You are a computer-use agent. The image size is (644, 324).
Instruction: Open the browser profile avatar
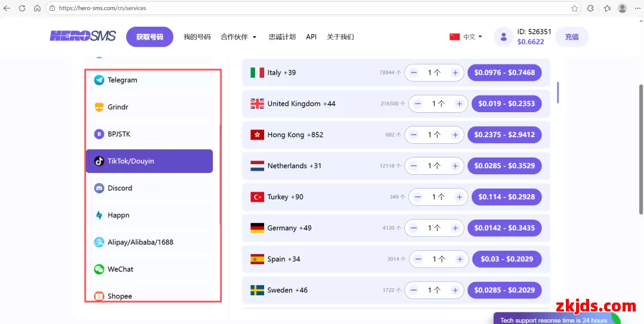pos(623,8)
